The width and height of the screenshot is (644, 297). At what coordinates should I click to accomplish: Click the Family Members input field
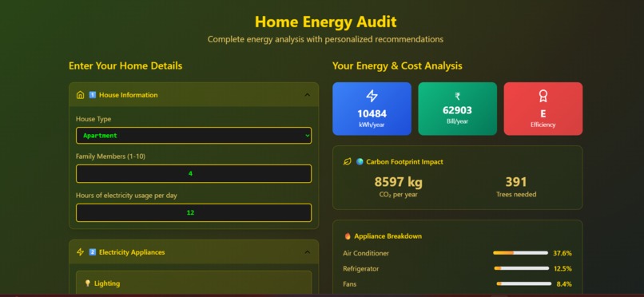193,173
